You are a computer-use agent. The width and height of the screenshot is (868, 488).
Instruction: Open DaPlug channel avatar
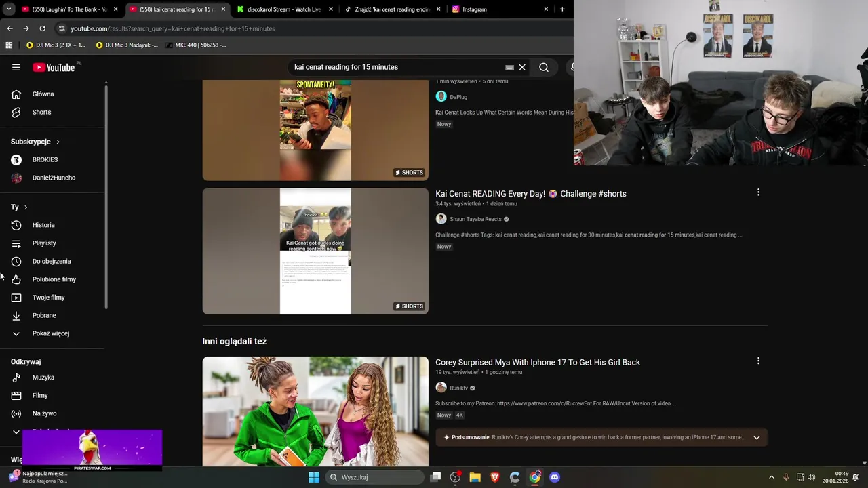click(441, 97)
